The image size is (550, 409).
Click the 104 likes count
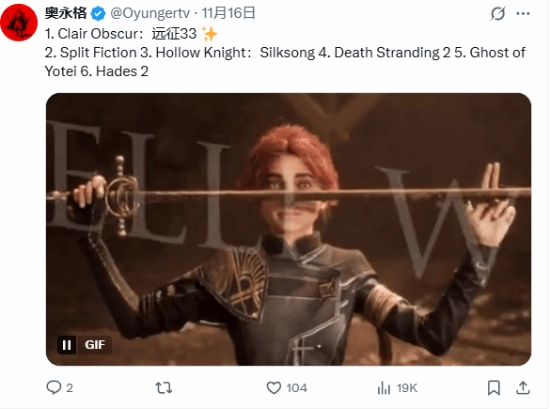pyautogui.click(x=296, y=388)
